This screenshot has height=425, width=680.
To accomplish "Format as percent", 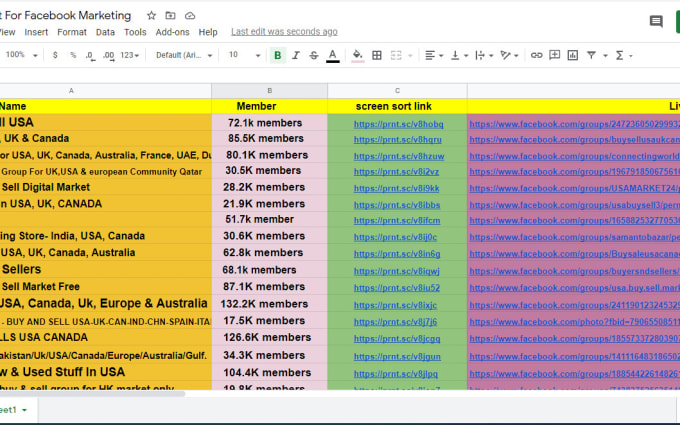I will tap(73, 55).
